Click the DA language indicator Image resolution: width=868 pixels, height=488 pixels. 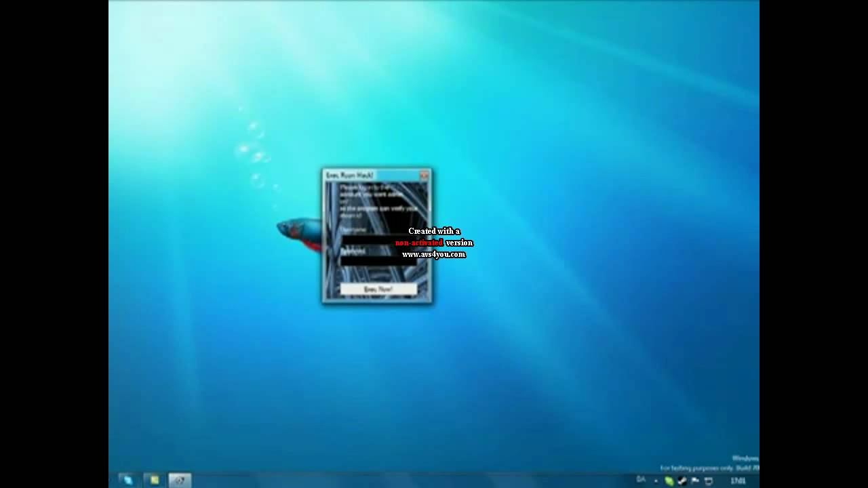tap(641, 479)
